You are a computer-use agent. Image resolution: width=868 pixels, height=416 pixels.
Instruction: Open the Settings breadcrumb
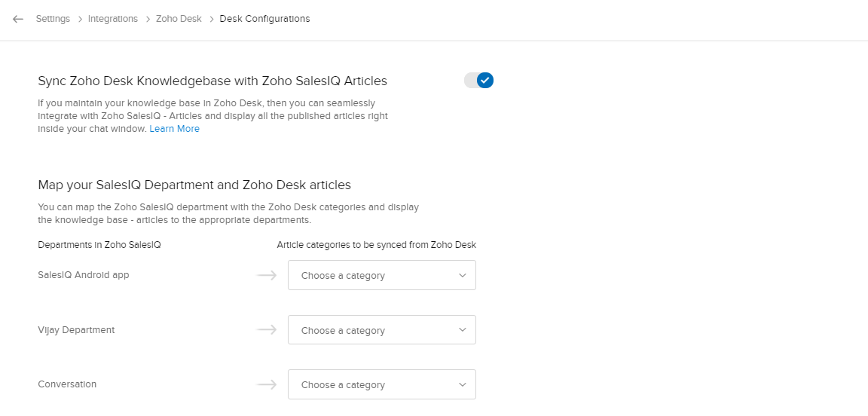pos(53,19)
